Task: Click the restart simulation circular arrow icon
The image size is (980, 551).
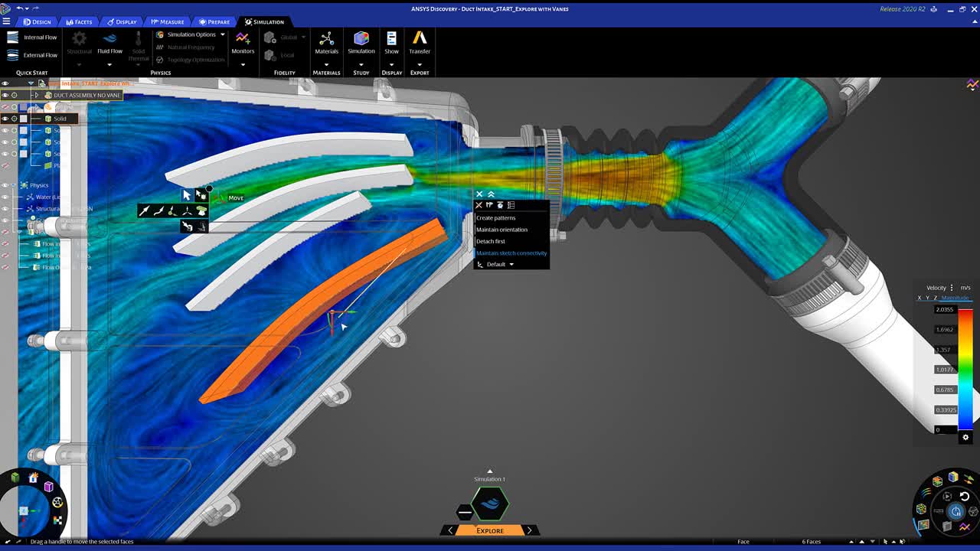Action: pos(965,497)
